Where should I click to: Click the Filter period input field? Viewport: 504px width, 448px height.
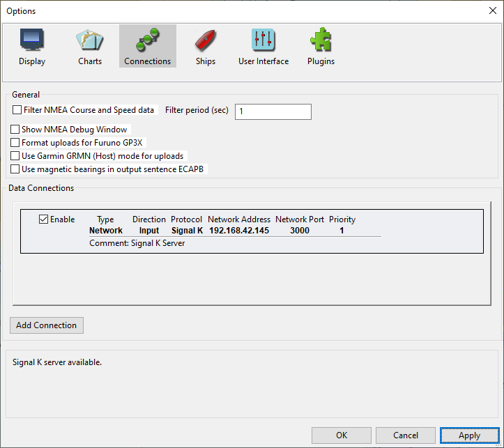(x=273, y=111)
